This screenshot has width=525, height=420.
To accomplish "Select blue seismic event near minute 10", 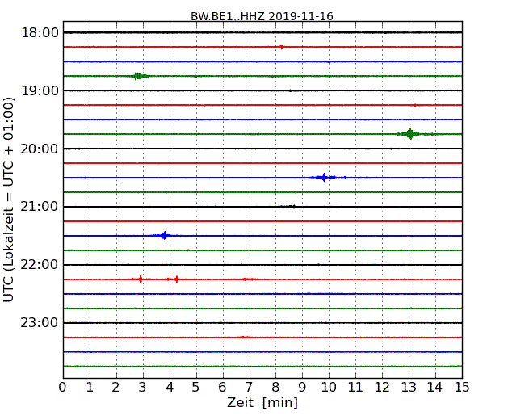I will (x=324, y=178).
